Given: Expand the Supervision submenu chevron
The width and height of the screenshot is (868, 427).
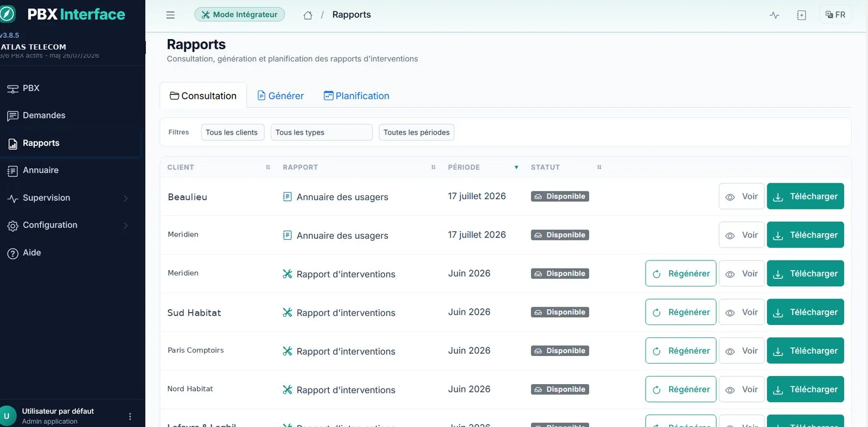Looking at the screenshot, I should point(126,198).
